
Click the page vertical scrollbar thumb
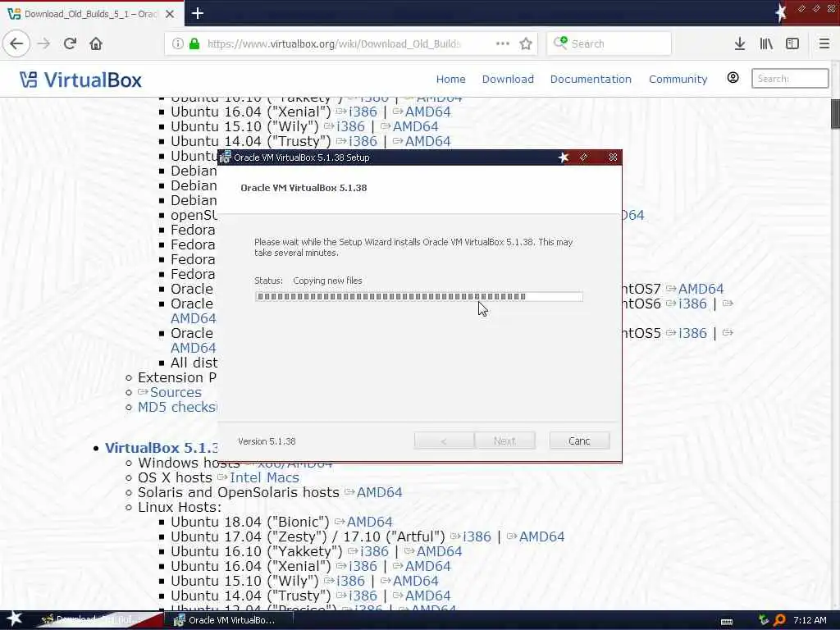point(835,113)
